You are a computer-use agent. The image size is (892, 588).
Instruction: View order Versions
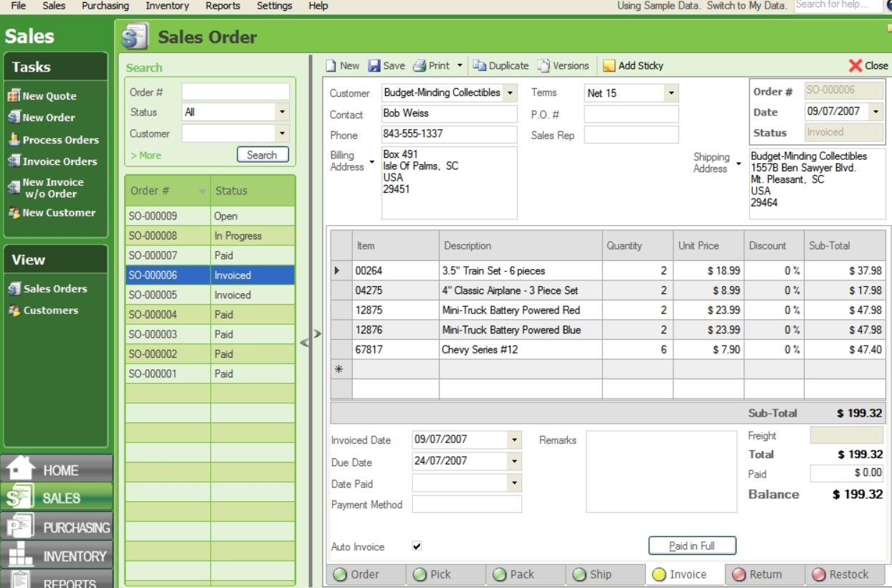click(564, 65)
